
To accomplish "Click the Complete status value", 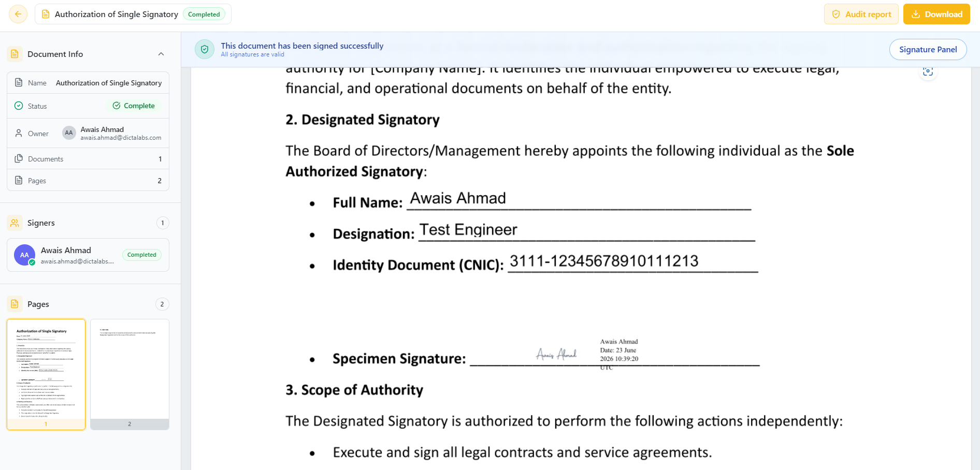I will click(134, 106).
